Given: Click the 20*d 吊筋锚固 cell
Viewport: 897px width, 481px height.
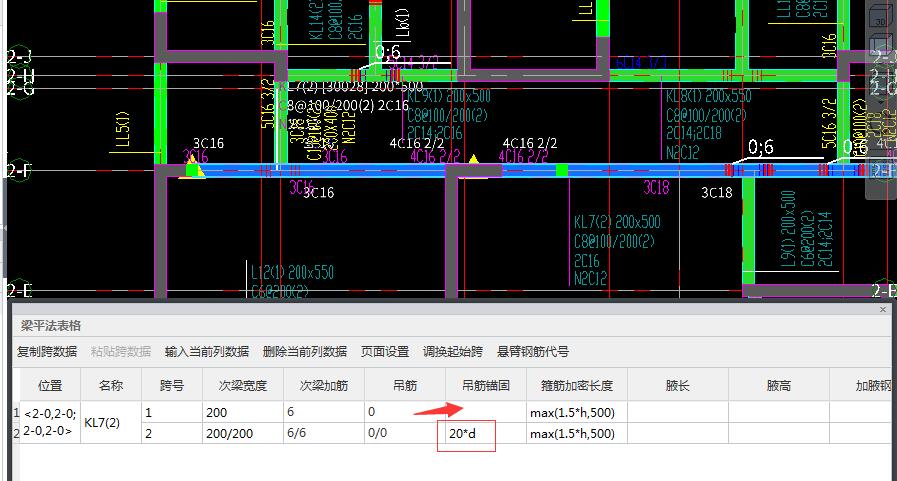Looking at the screenshot, I should tap(486, 433).
